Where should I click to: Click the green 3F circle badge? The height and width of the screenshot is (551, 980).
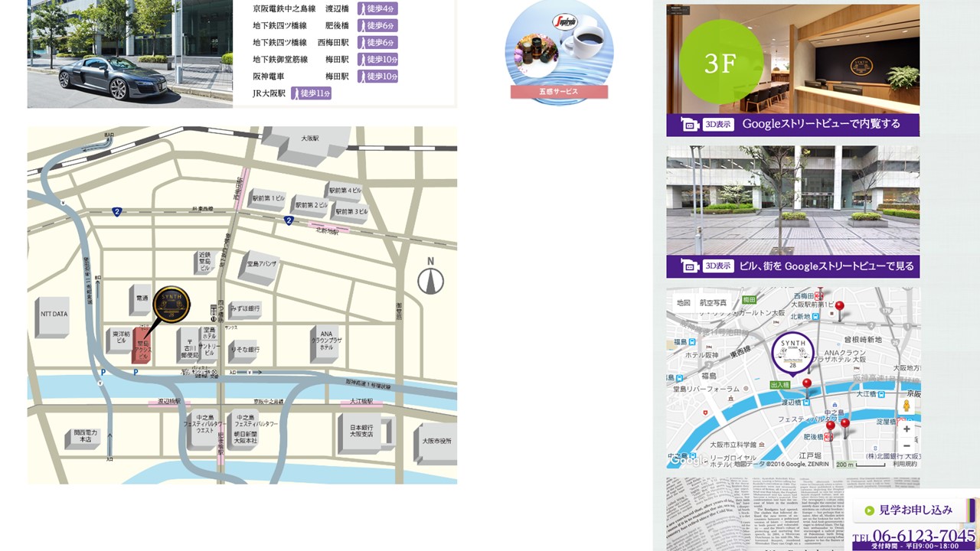[720, 64]
